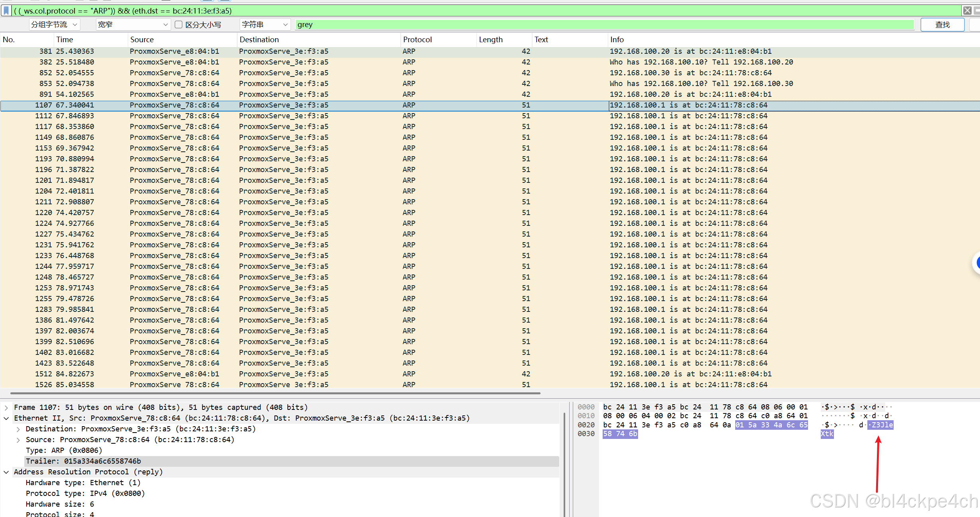Clear the display filter with X icon
The image size is (980, 517).
[967, 11]
